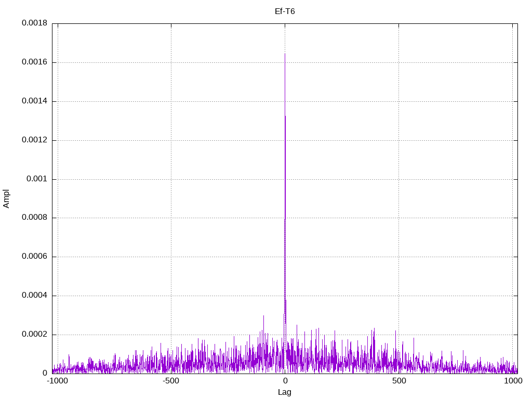The height and width of the screenshot is (399, 532).
Task: Click y-axis value 0.0004
Action: (x=35, y=296)
